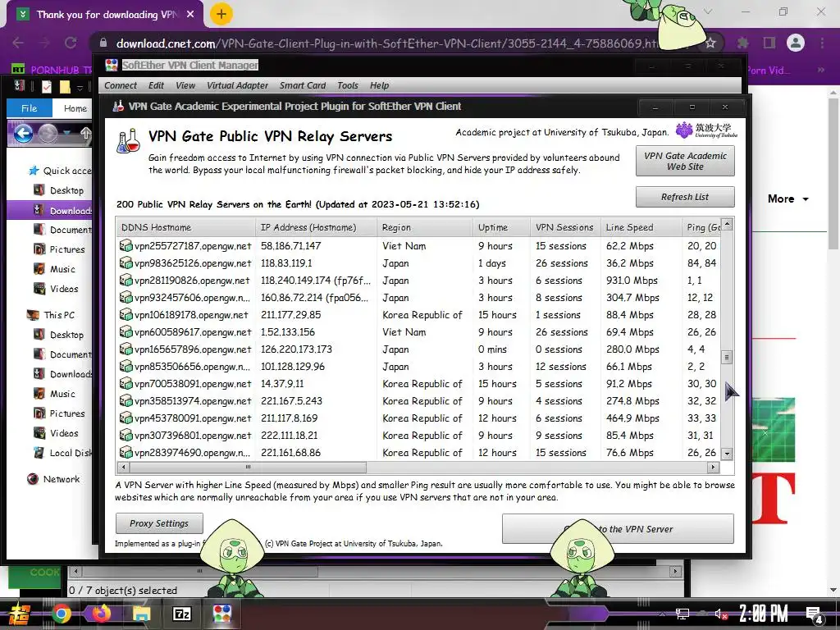Viewport: 840px width, 630px height.
Task: Select server icon at IP 101.128.129.96
Action: (x=126, y=367)
